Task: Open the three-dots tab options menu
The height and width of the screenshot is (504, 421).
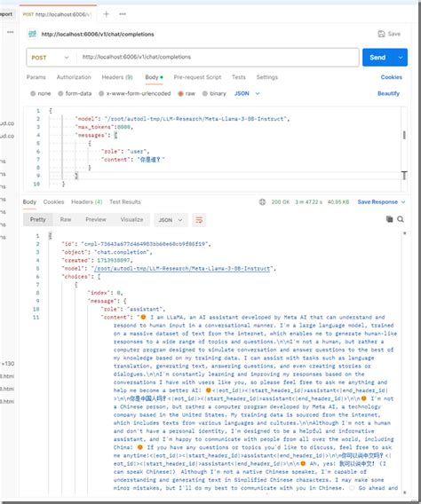Action: coord(123,14)
